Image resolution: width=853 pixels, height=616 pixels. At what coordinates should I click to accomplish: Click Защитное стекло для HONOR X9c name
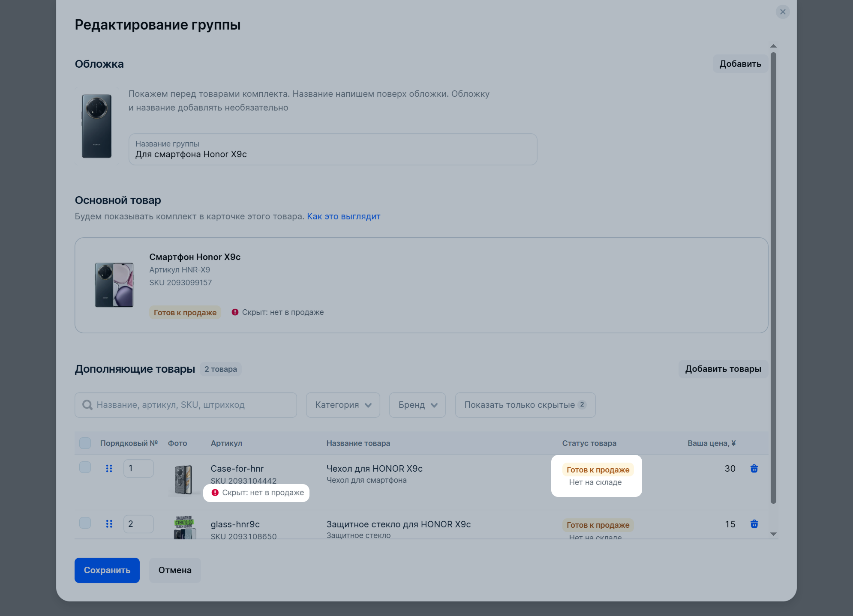pos(399,524)
